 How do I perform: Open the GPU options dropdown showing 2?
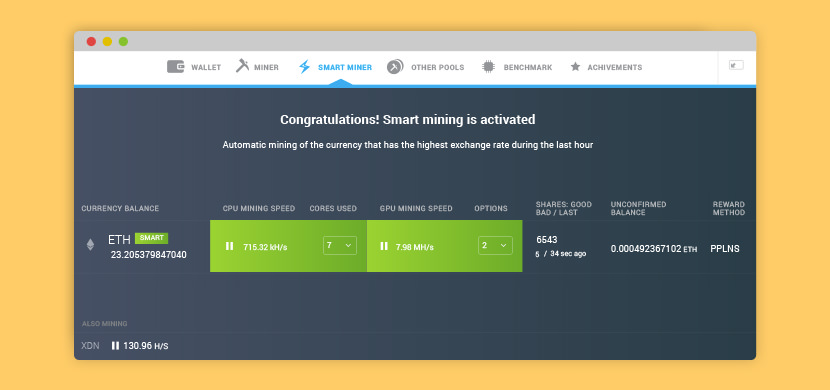coord(495,246)
